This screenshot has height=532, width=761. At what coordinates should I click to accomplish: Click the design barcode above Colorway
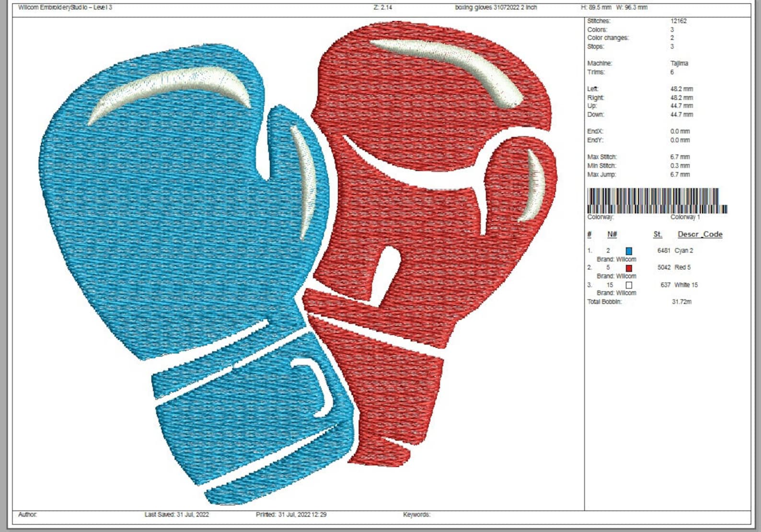(x=657, y=200)
